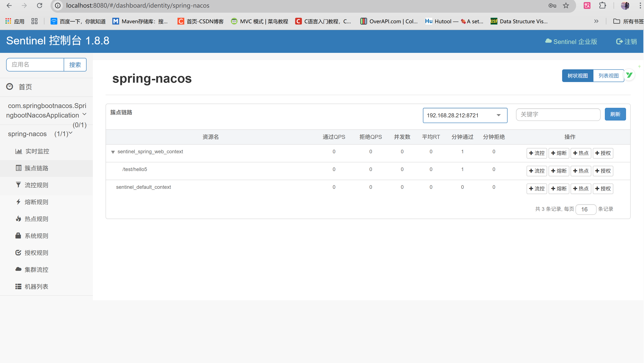This screenshot has width=644, height=363.
Task: Open machine list icon item
Action: tap(18, 286)
